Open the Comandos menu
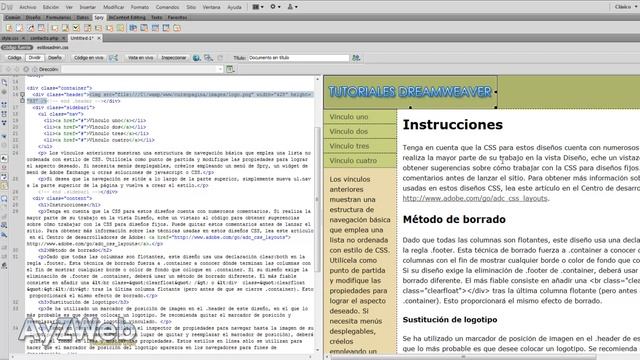Image resolution: width=640 pixels, height=360 pixels. click(167, 7)
